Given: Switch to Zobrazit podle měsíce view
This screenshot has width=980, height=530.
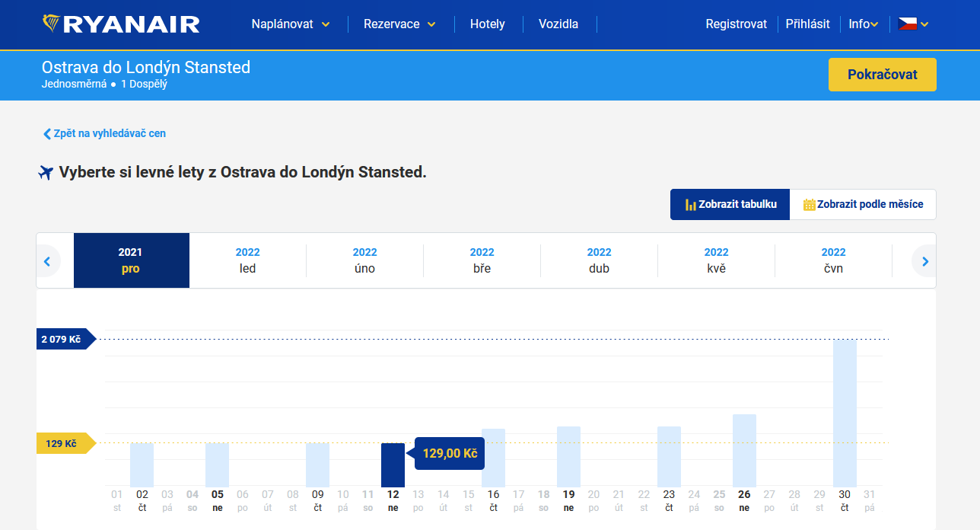Looking at the screenshot, I should 863,204.
